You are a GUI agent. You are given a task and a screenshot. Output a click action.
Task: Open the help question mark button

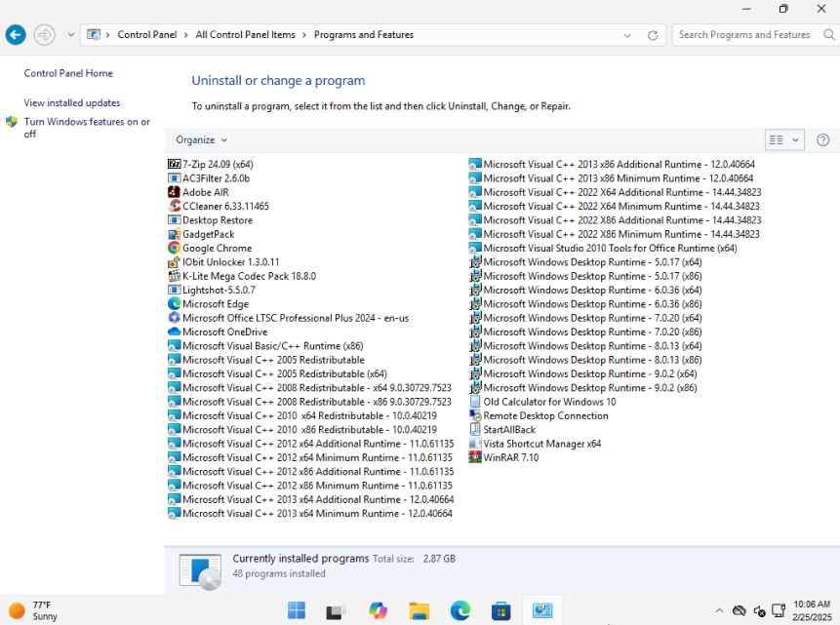coord(822,140)
